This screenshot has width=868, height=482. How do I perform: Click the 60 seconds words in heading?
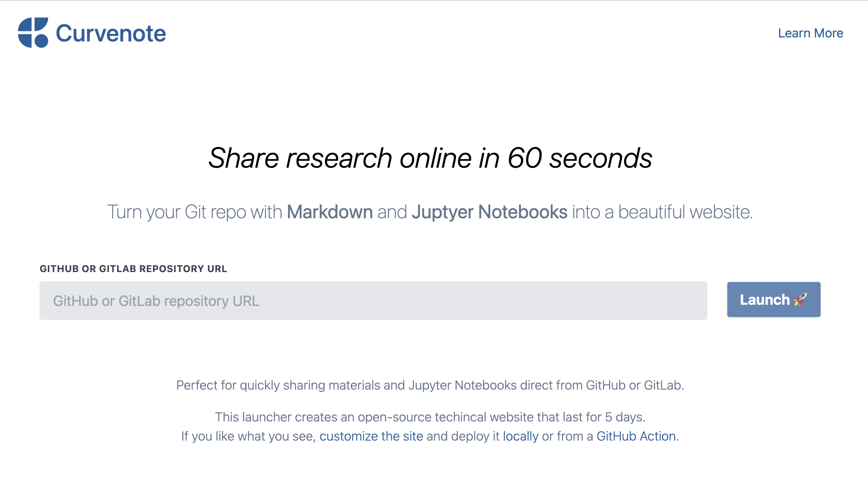coord(579,158)
